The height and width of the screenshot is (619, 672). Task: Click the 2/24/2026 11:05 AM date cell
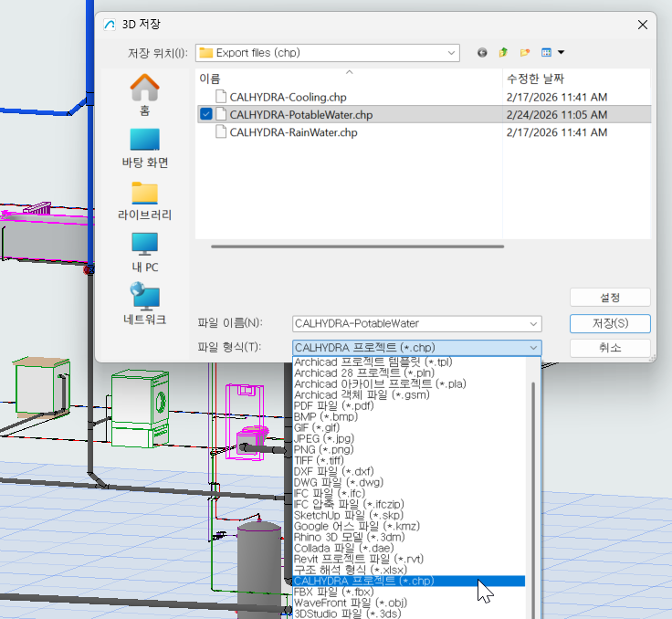(557, 115)
